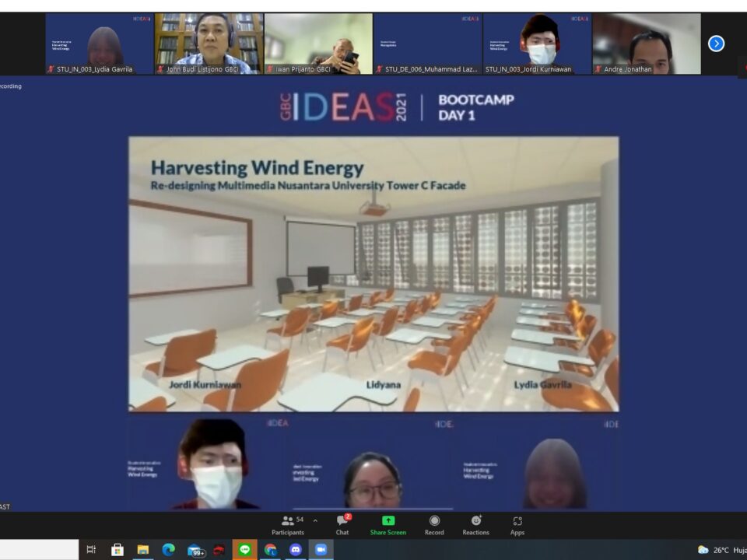
Task: Open the Chat panel
Action: pyautogui.click(x=342, y=525)
